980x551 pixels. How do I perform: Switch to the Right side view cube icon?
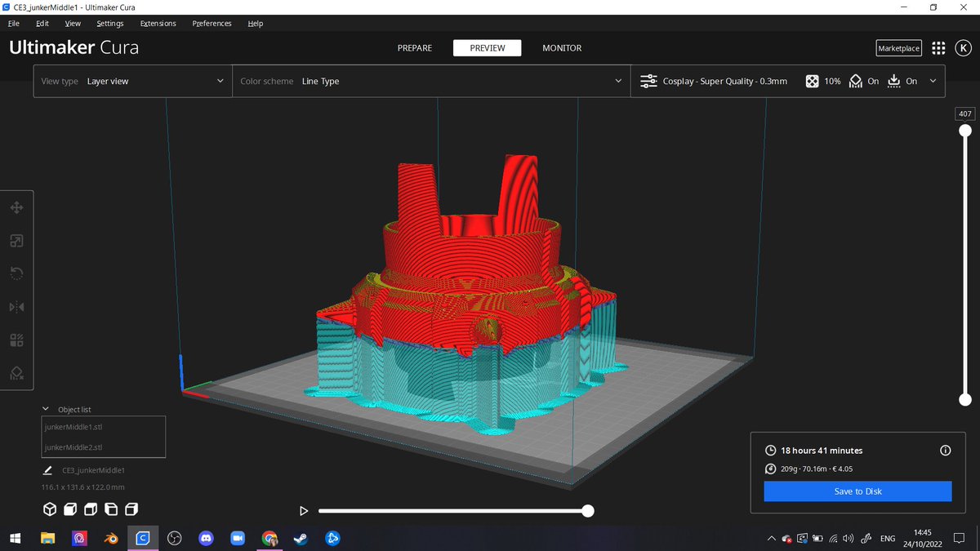coord(131,509)
